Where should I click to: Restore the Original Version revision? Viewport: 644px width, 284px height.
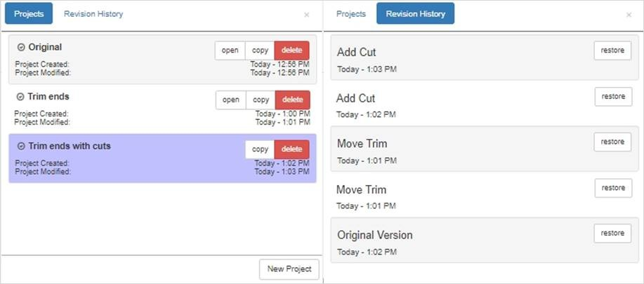pos(612,234)
